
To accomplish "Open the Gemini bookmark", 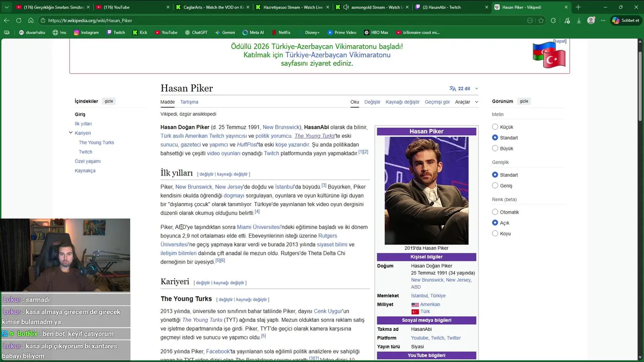I will pyautogui.click(x=225, y=32).
